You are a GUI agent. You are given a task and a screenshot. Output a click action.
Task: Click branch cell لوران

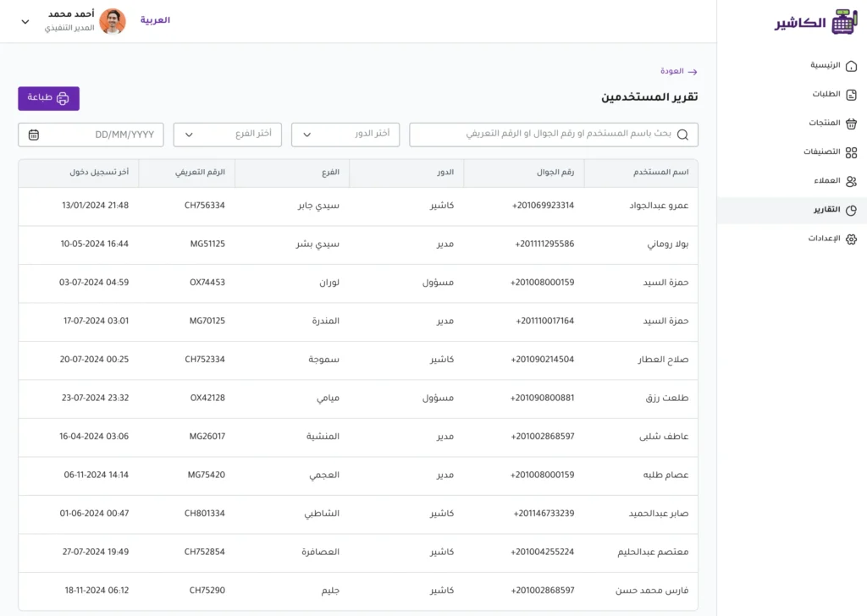click(329, 283)
